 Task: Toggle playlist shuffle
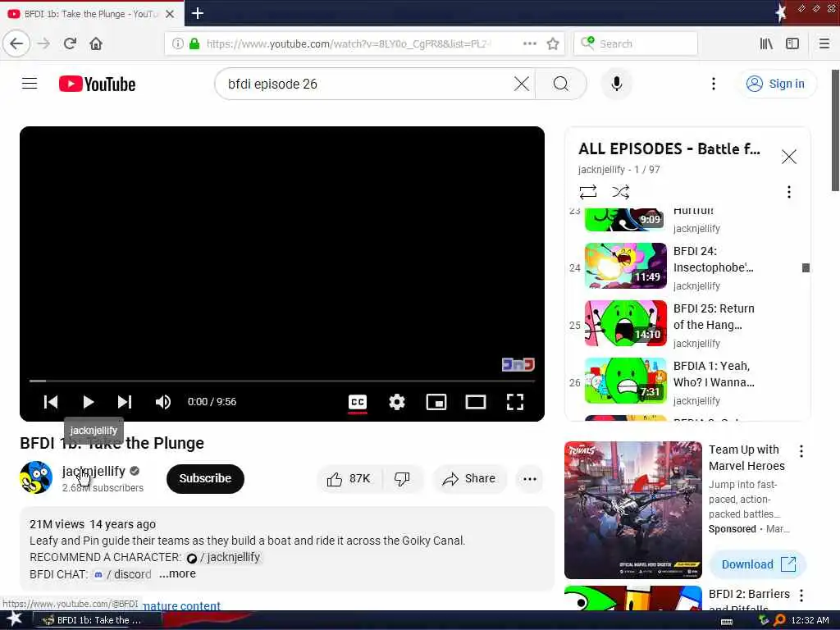pos(620,192)
